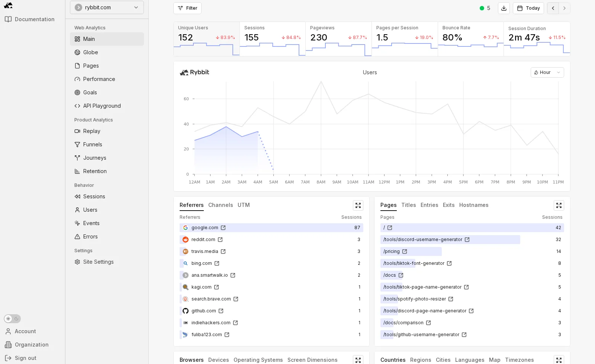This screenshot has height=364, width=595.
Task: Select the Unique Users metric card
Action: [206, 39]
